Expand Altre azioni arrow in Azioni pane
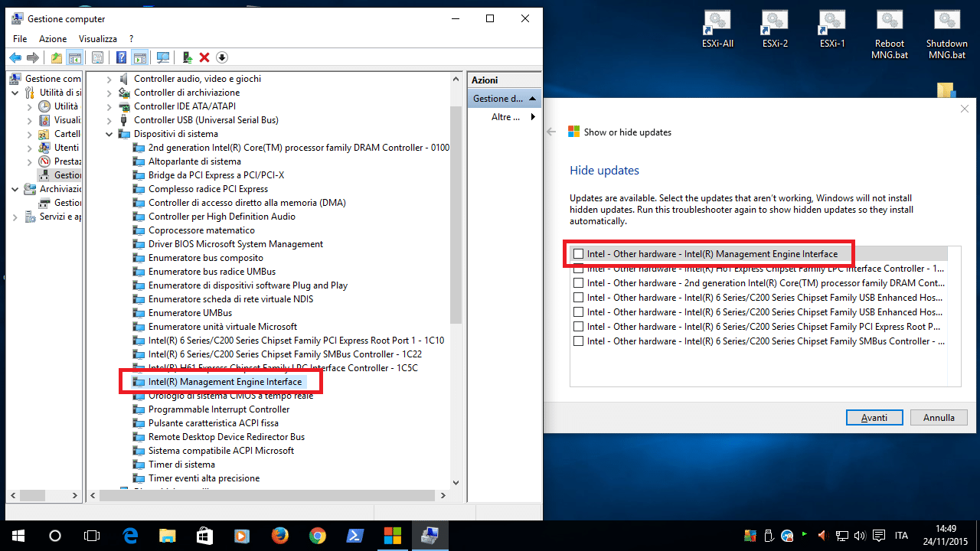 [x=534, y=117]
